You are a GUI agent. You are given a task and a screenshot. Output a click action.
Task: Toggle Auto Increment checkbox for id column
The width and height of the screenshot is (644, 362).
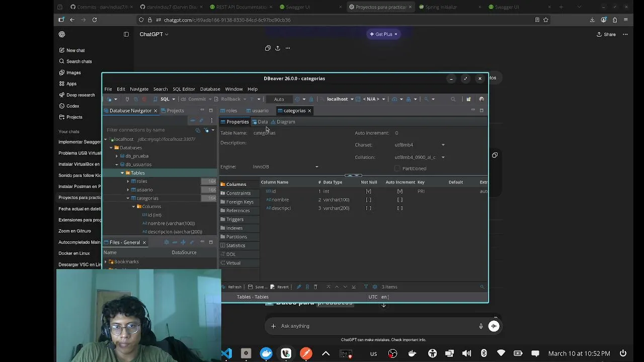[400, 191]
